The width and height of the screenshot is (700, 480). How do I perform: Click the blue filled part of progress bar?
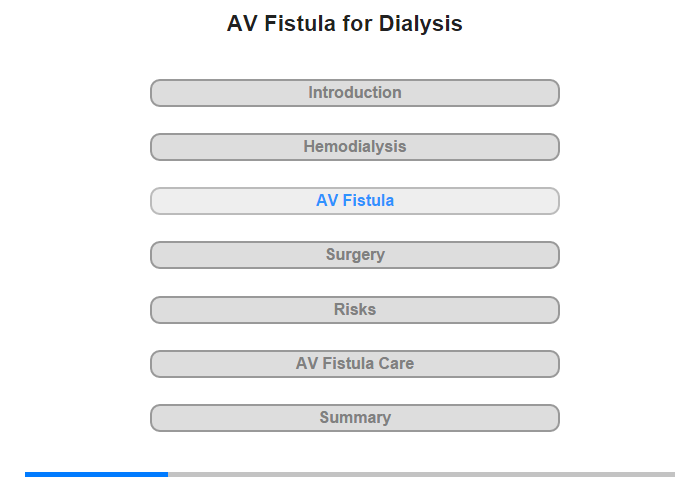click(96, 474)
